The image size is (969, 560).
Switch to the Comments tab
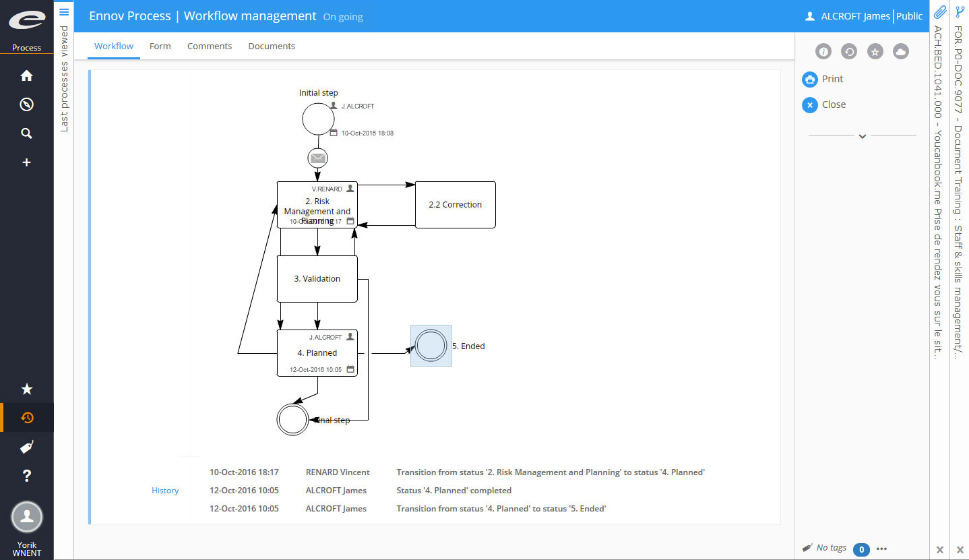[x=210, y=46]
